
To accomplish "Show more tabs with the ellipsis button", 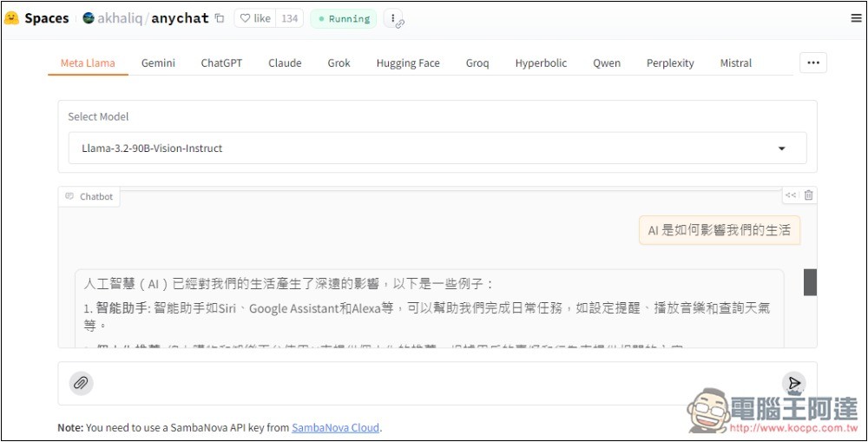I will tap(812, 63).
